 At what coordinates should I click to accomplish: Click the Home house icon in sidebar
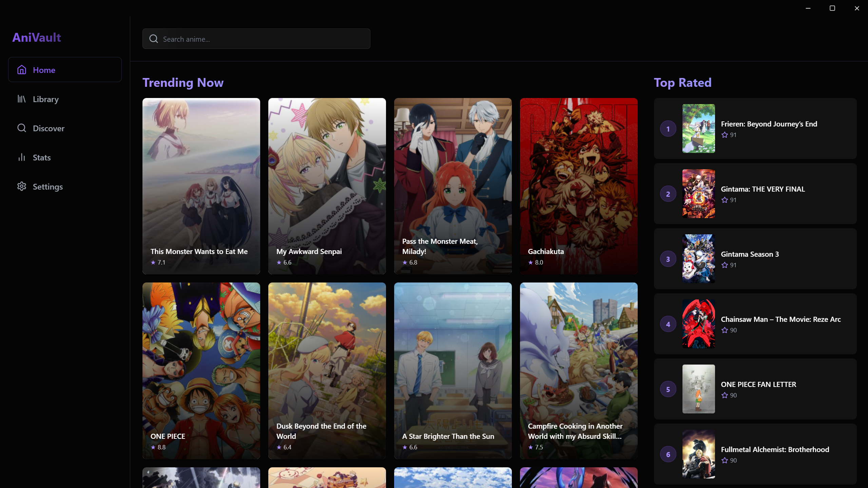(x=22, y=70)
